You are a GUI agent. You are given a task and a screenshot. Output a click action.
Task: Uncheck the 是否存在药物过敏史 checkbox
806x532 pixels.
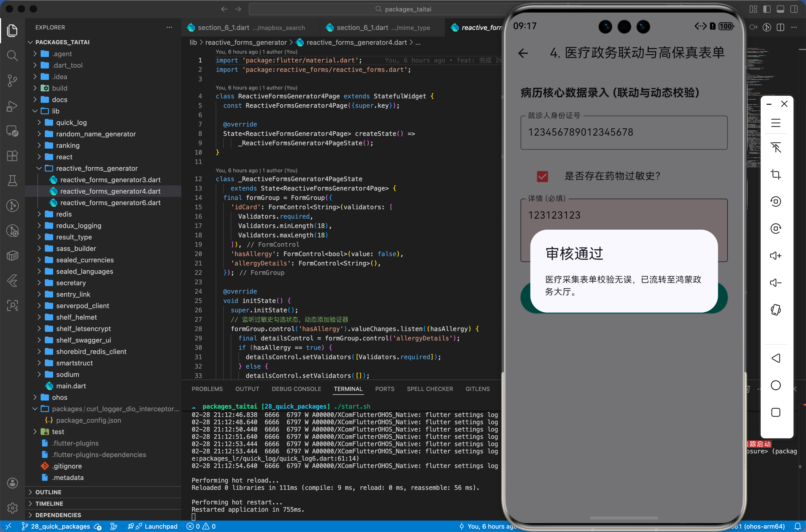[542, 176]
